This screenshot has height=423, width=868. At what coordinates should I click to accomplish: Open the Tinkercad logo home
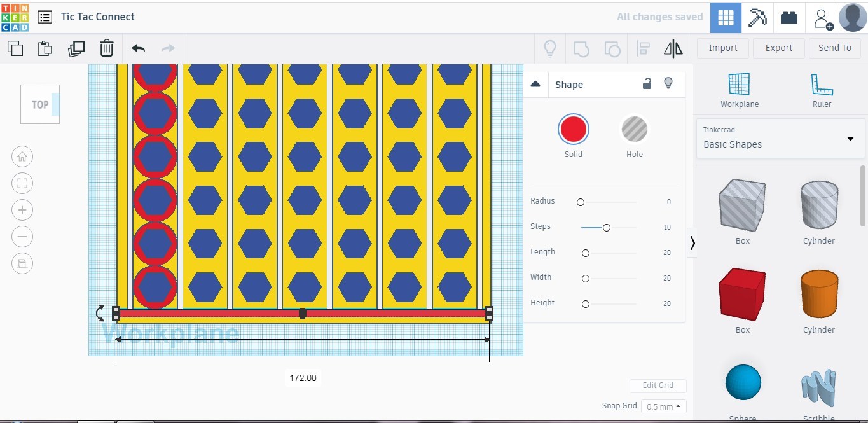[15, 17]
